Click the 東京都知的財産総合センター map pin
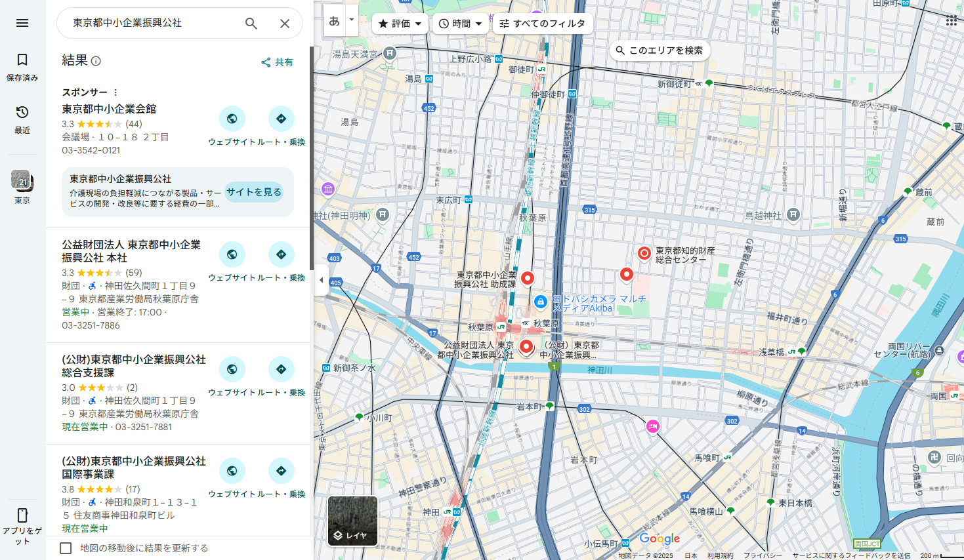Viewport: 964px width, 560px height. (644, 253)
